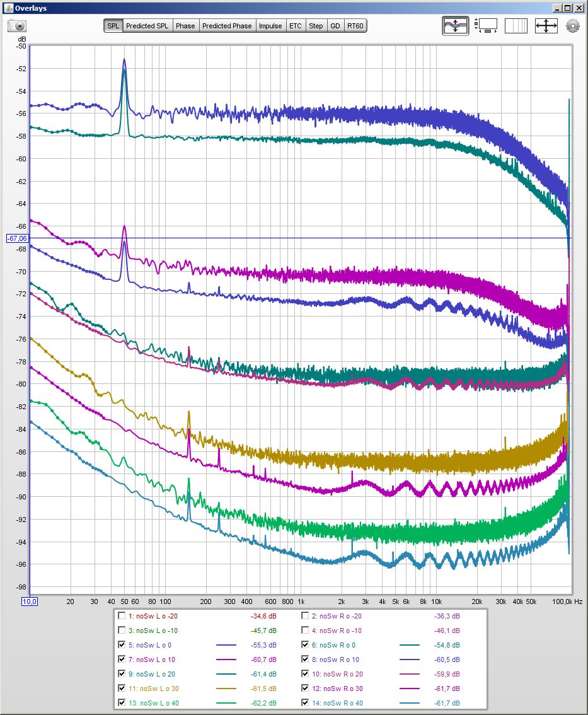
Task: Click the line sample for trace 7
Action: (x=226, y=660)
